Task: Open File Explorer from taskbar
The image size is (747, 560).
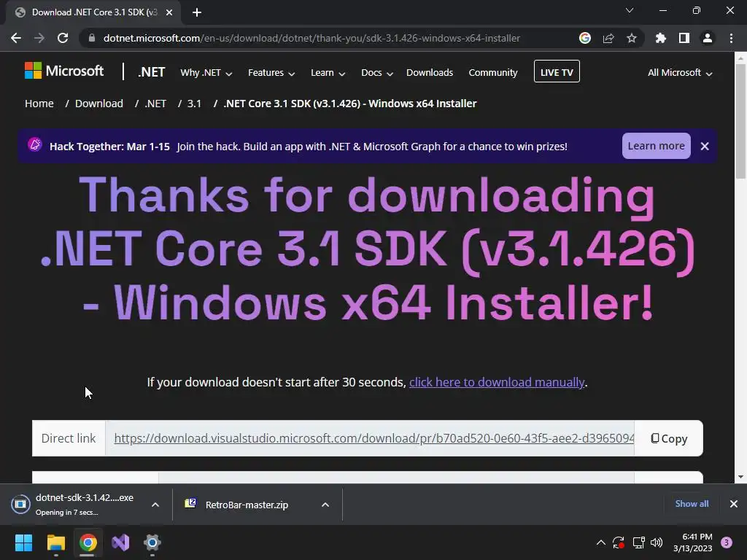Action: pyautogui.click(x=55, y=542)
